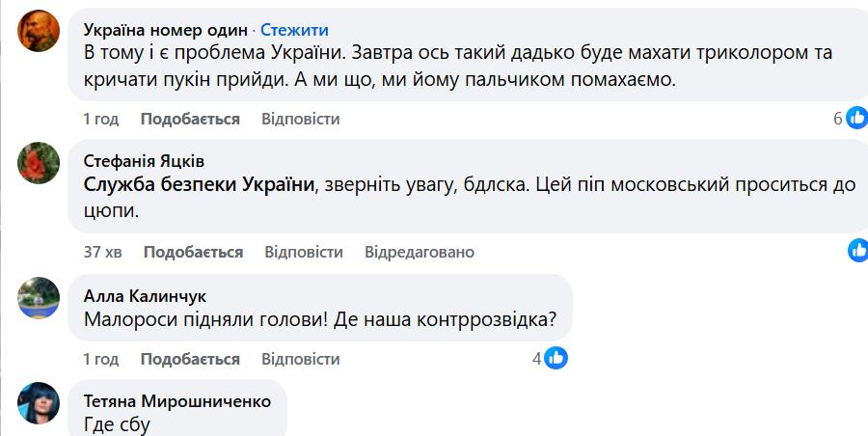868x436 pixels.
Task: Click the like reaction icon on Стефанія Яцків's comment
Action: click(x=857, y=251)
